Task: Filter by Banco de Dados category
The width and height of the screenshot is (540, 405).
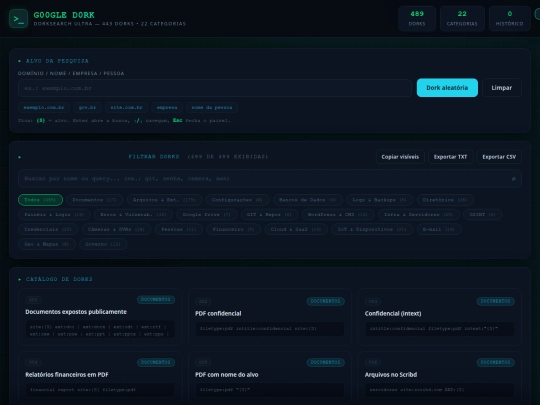Action: click(308, 200)
